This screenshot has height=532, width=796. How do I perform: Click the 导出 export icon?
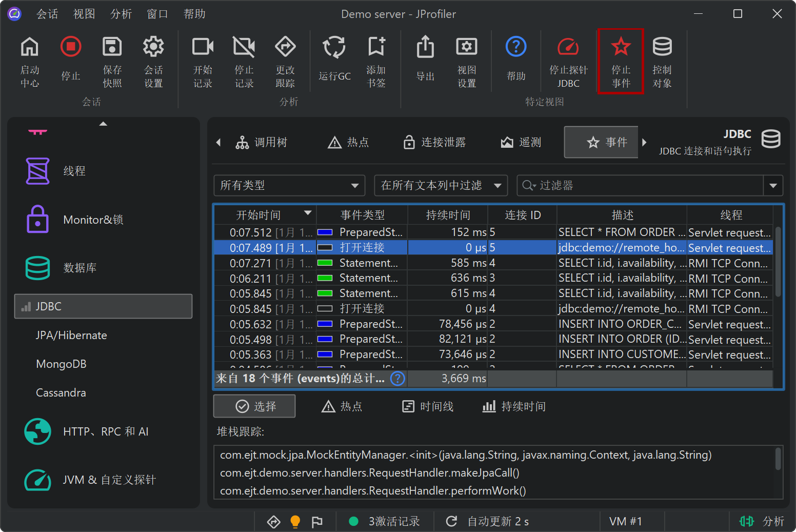(x=425, y=48)
